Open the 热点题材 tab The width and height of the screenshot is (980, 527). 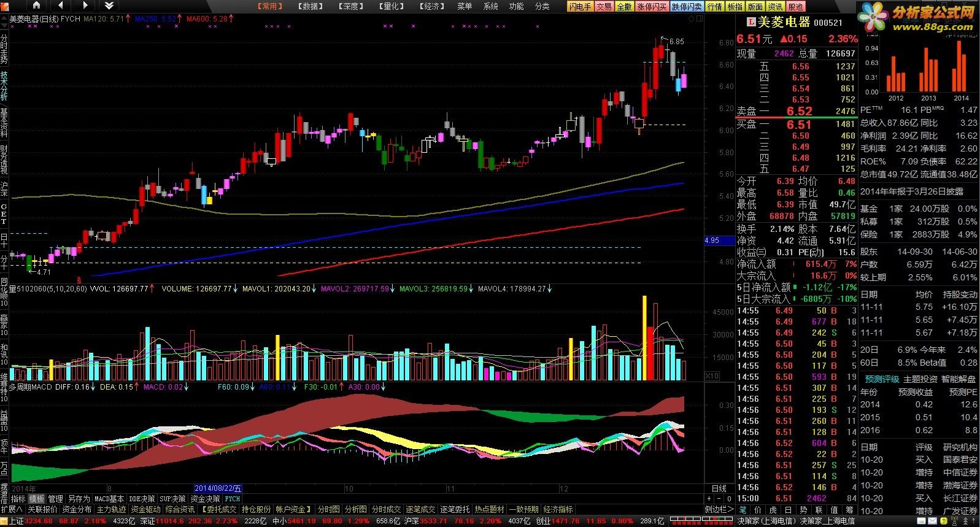489,509
